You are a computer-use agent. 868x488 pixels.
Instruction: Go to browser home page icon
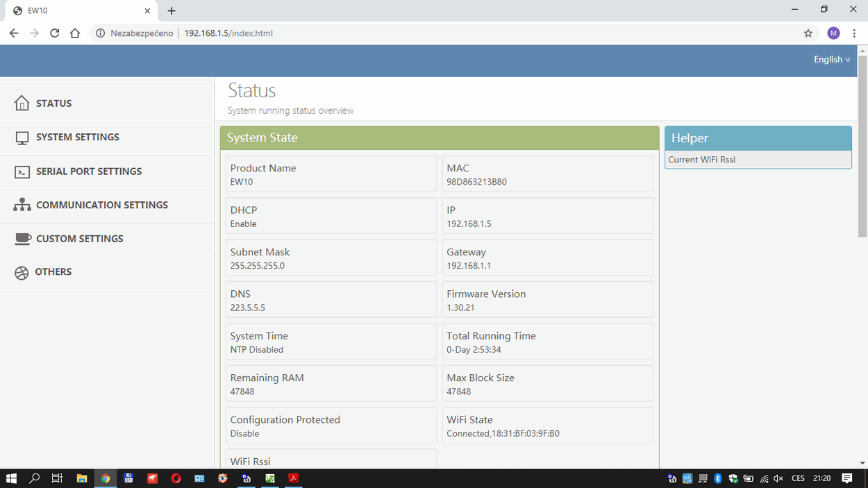75,33
